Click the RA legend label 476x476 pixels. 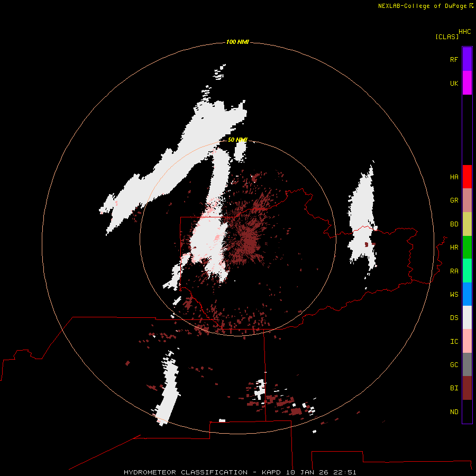[x=454, y=271]
